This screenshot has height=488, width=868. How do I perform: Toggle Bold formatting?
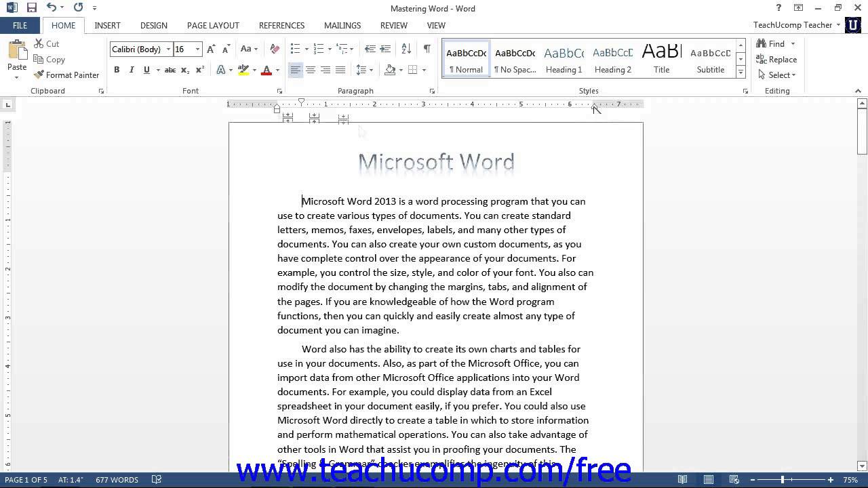click(117, 70)
